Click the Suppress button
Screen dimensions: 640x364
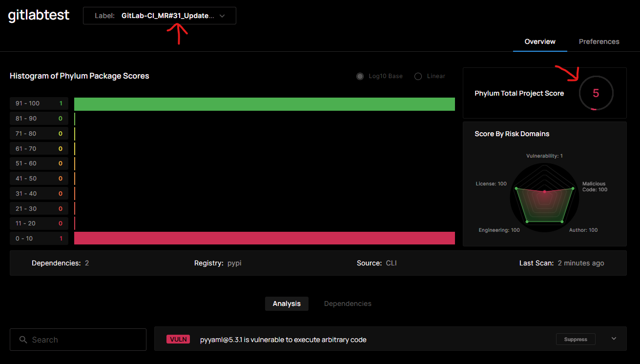[576, 339]
